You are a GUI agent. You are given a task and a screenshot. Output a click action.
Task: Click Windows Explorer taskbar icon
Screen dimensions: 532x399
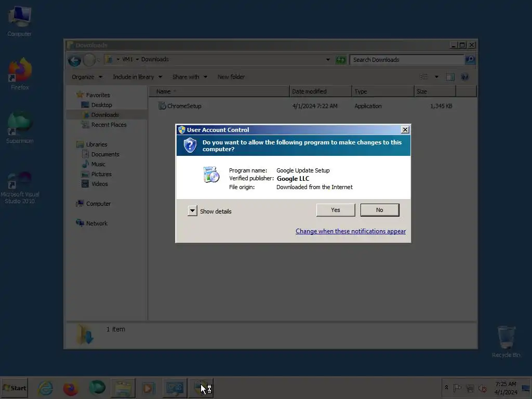coord(123,388)
